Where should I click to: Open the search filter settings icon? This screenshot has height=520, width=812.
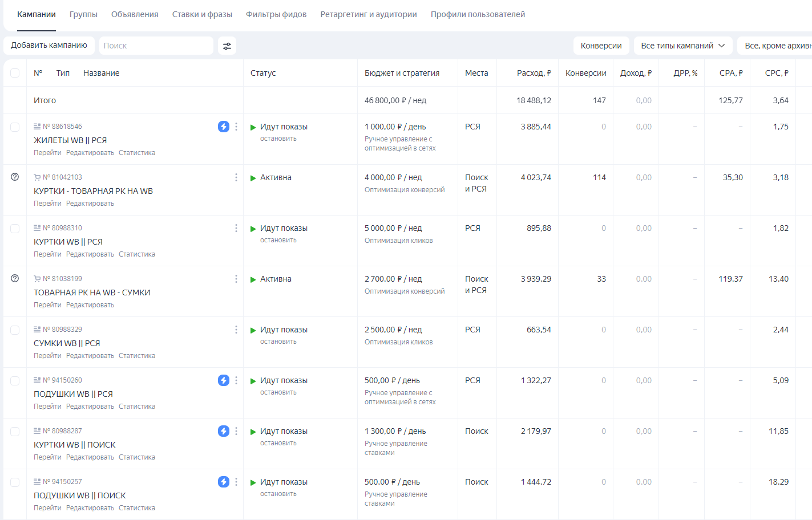point(227,46)
